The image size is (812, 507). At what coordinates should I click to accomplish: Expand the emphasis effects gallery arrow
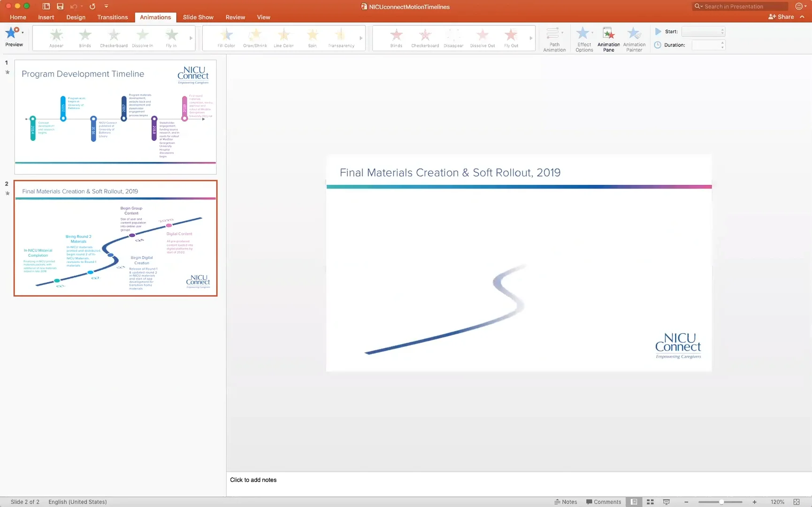point(361,38)
